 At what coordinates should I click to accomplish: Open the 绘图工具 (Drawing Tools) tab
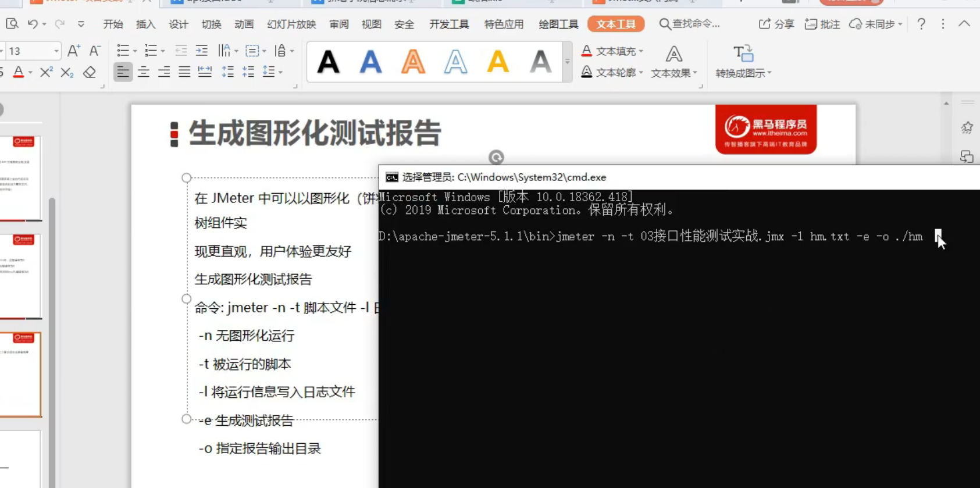pyautogui.click(x=558, y=24)
